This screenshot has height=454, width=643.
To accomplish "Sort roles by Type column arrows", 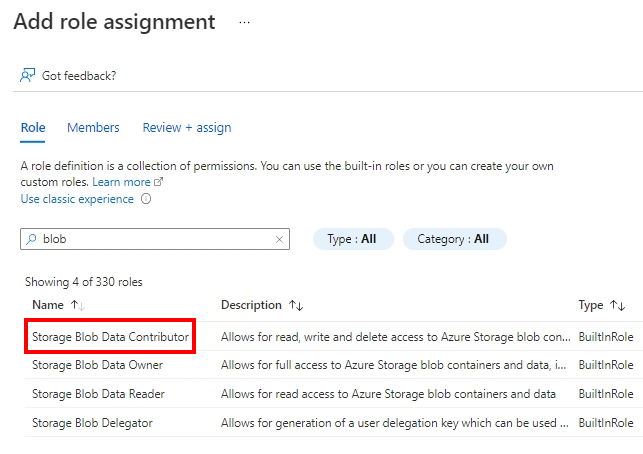I will 617,305.
